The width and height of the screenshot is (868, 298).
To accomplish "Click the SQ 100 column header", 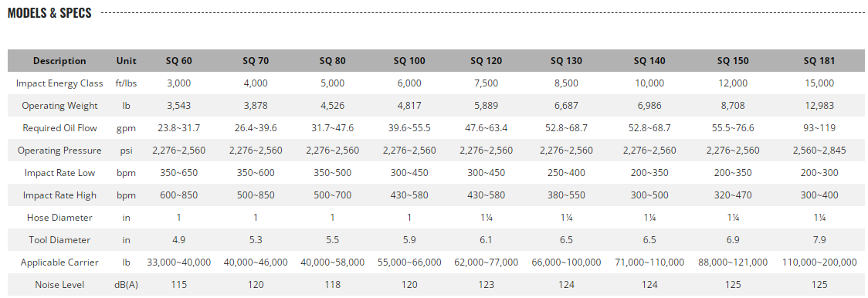I will click(409, 61).
